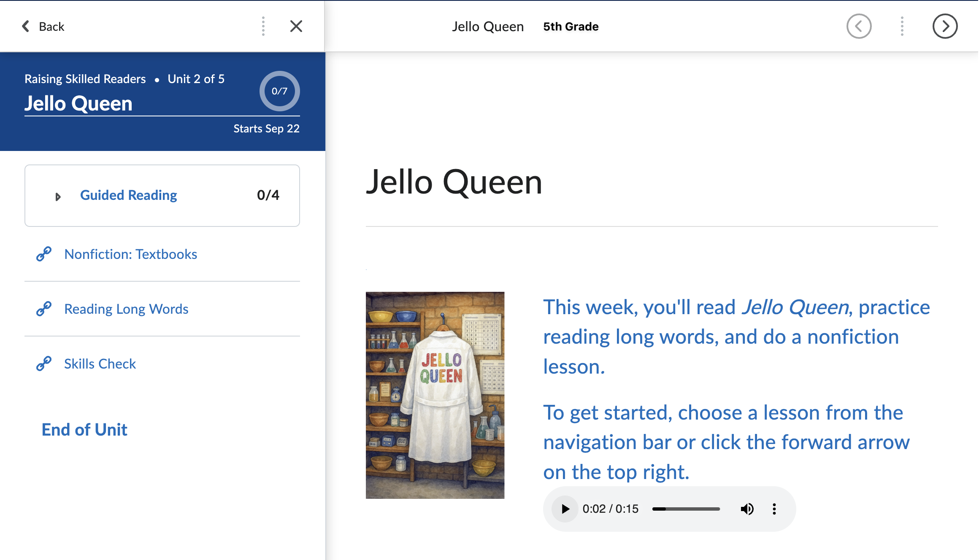Mute the audio volume speaker
This screenshot has width=979, height=560.
tap(747, 509)
